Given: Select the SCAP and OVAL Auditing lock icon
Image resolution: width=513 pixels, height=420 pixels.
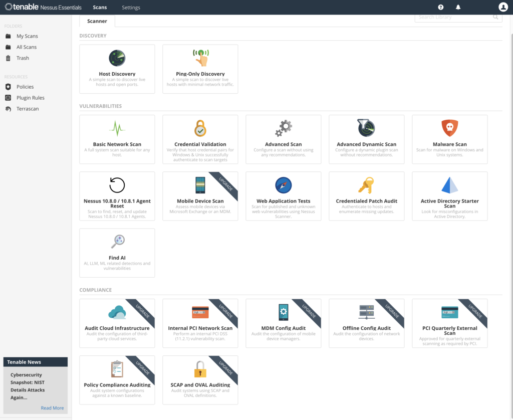Looking at the screenshot, I should click(x=200, y=369).
